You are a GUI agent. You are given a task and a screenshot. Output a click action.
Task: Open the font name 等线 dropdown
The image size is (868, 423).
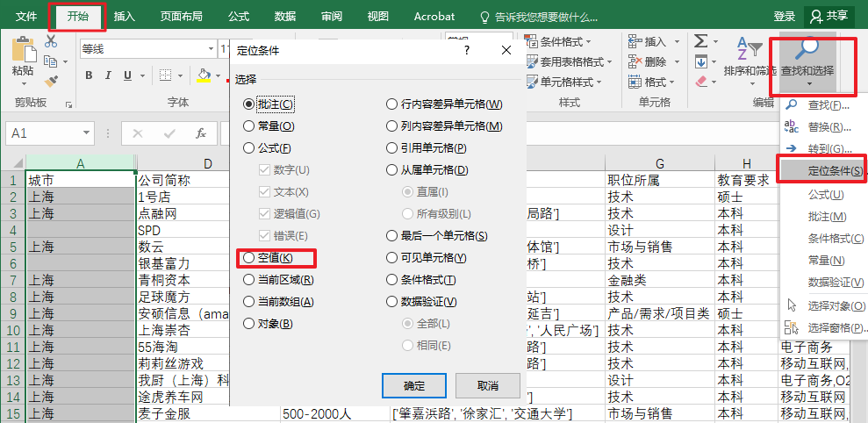point(211,49)
